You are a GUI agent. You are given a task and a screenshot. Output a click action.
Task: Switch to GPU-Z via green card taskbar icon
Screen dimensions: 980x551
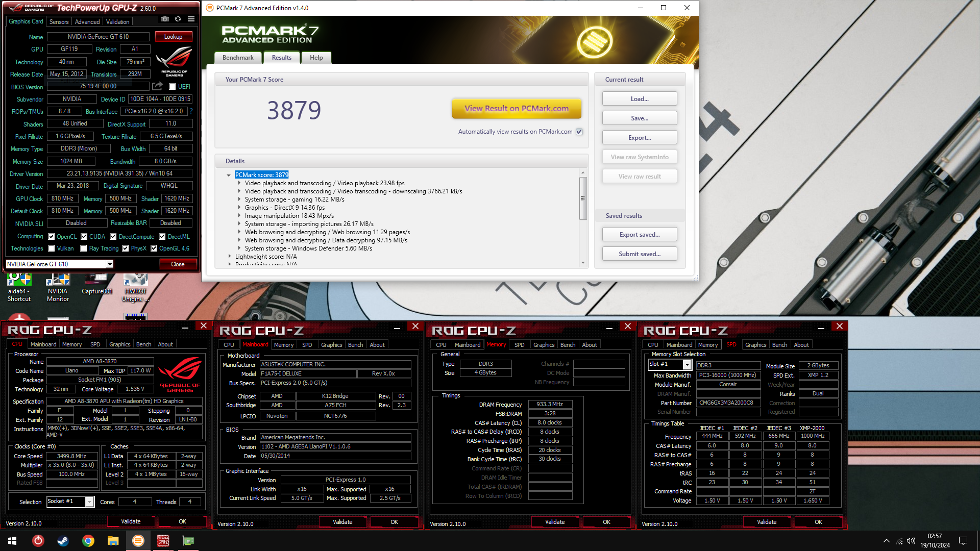click(x=188, y=541)
